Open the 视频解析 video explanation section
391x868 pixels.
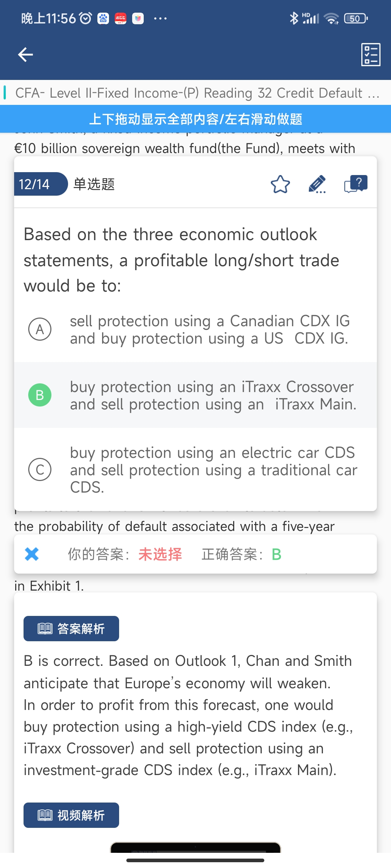tap(71, 815)
